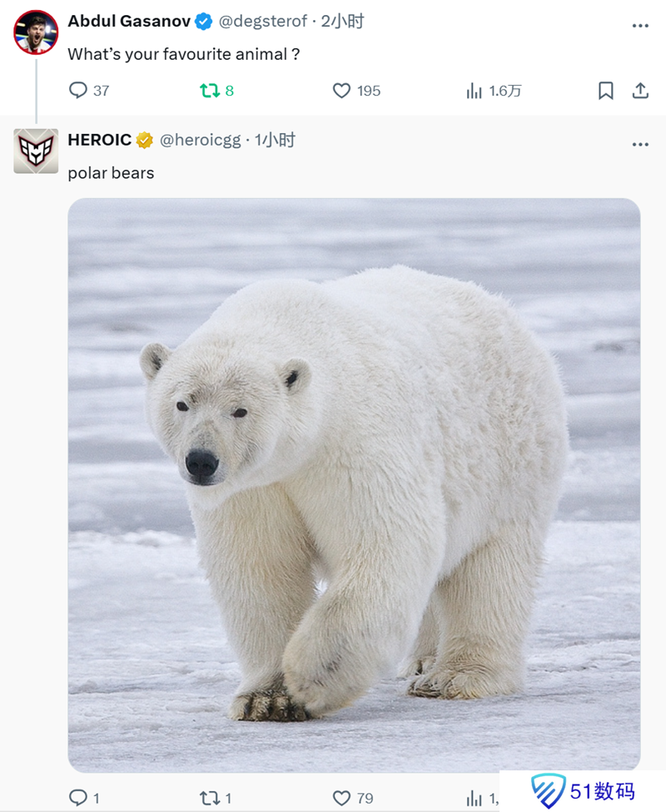Screen dimensions: 666x812
Task: Open the @degsterof handle link
Action: pos(263,22)
